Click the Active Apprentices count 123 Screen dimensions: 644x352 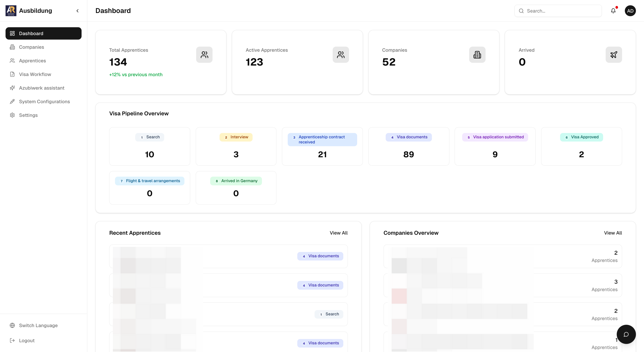254,62
